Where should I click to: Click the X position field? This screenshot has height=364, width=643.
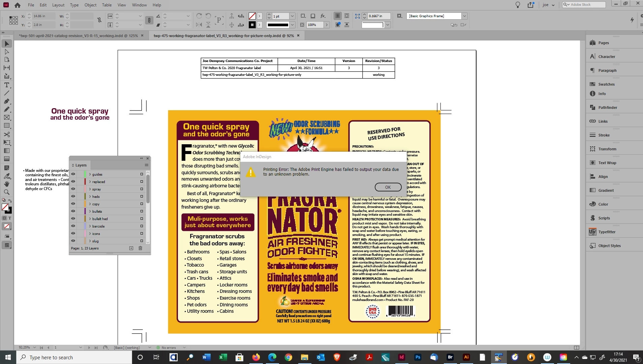point(43,16)
